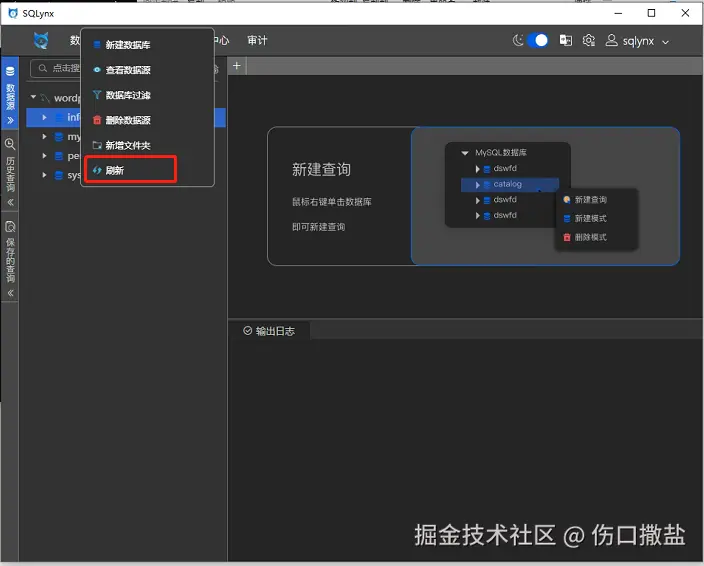
Task: Open the settings gear icon
Action: pyautogui.click(x=589, y=40)
